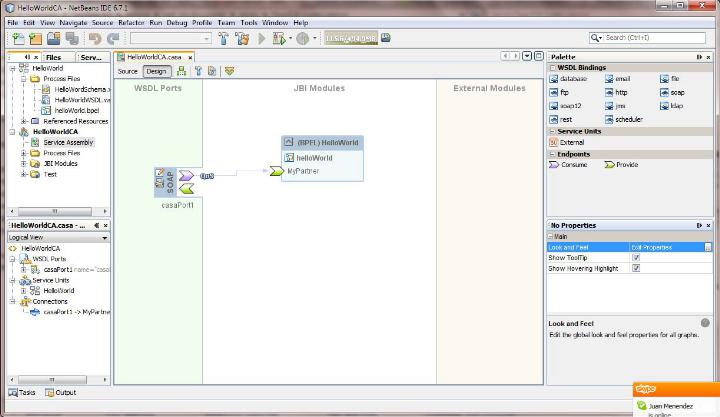Image resolution: width=720 pixels, height=417 pixels.
Task: Collapse the Service Units palette section
Action: [552, 131]
